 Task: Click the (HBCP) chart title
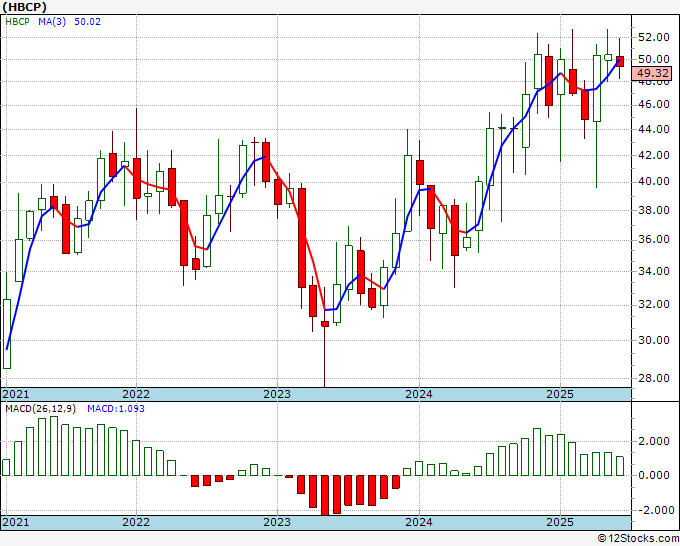(x=24, y=7)
